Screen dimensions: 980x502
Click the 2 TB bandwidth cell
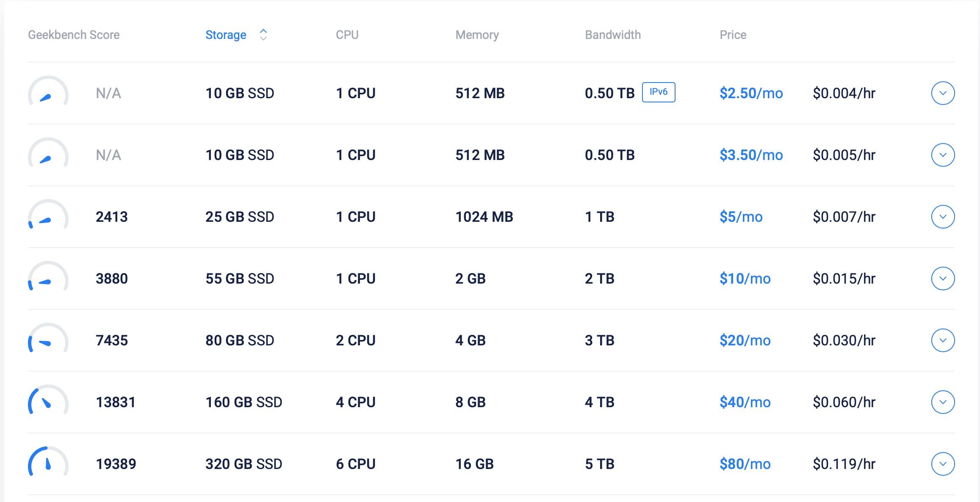(x=600, y=279)
